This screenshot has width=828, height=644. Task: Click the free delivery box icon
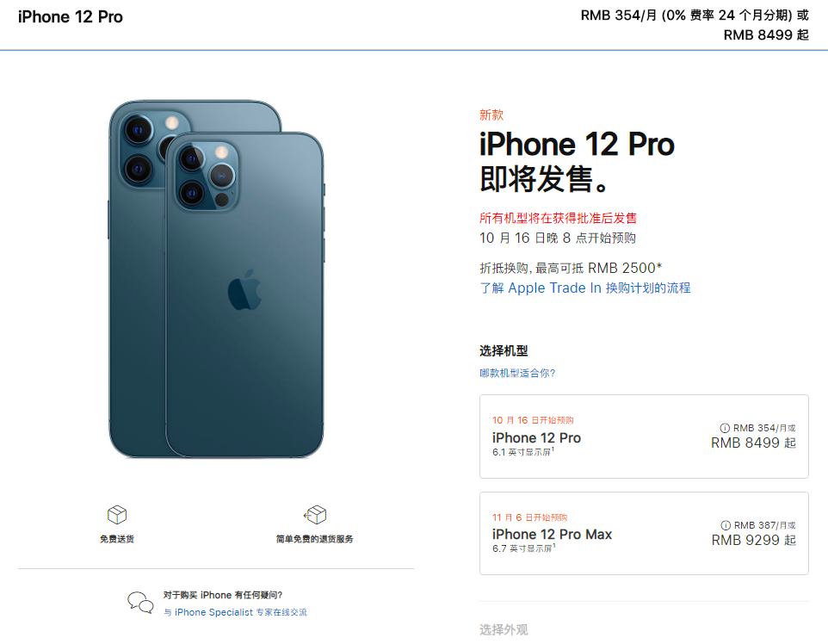coord(117,515)
